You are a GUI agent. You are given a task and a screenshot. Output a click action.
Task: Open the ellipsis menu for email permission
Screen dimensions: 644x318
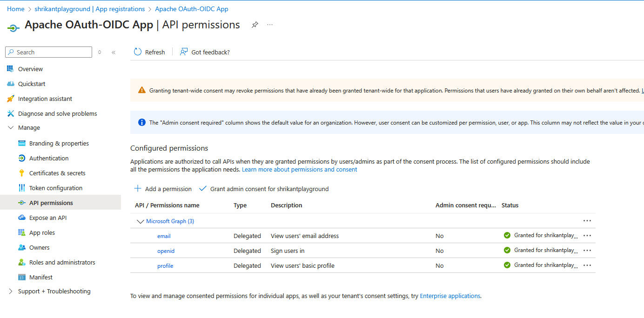click(587, 236)
